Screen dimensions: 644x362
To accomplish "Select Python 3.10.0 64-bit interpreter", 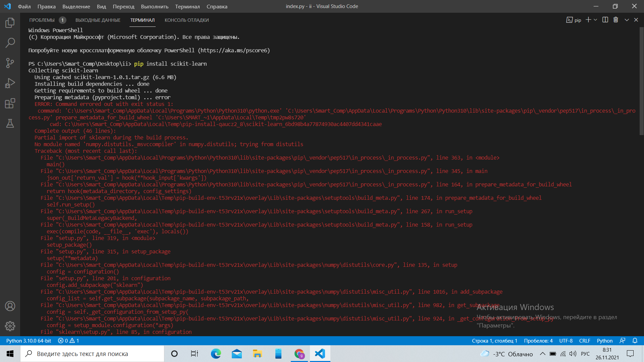I will coord(29,341).
